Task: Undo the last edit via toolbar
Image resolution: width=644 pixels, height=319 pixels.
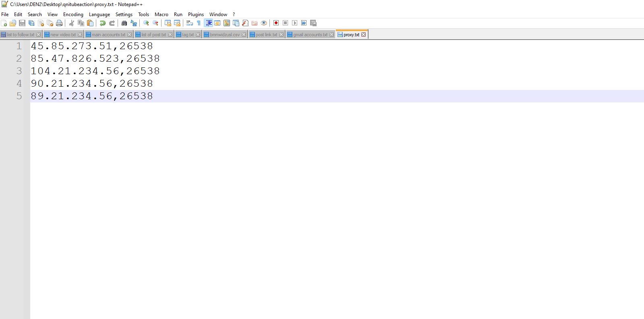Action: click(103, 23)
